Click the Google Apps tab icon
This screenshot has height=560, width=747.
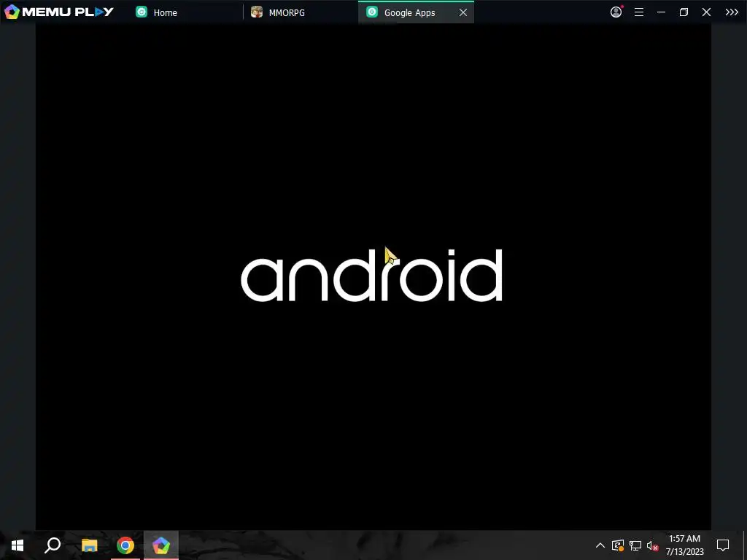point(372,12)
